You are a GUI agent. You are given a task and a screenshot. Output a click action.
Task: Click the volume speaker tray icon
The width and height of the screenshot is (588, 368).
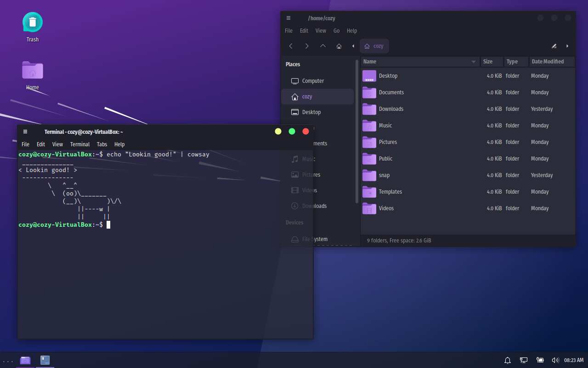555,360
